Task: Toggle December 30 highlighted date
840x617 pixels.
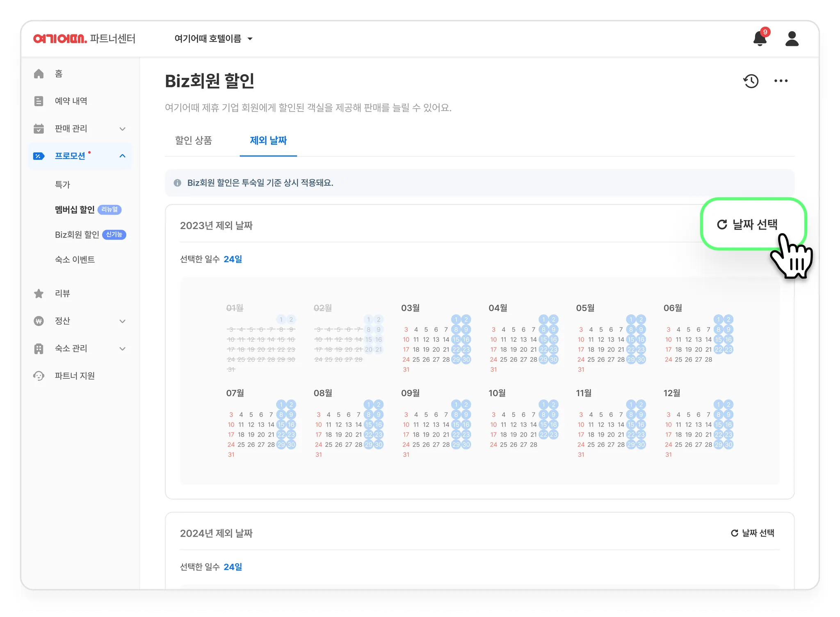Action: coord(728,445)
